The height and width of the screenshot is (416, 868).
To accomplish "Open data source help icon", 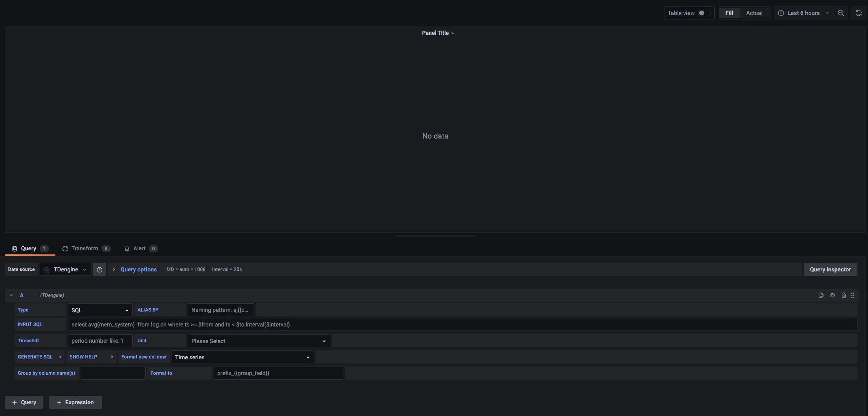I will pos(100,269).
